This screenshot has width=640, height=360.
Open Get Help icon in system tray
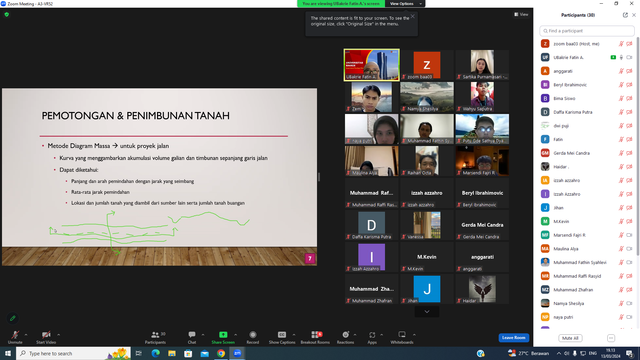pyautogui.click(x=480, y=353)
